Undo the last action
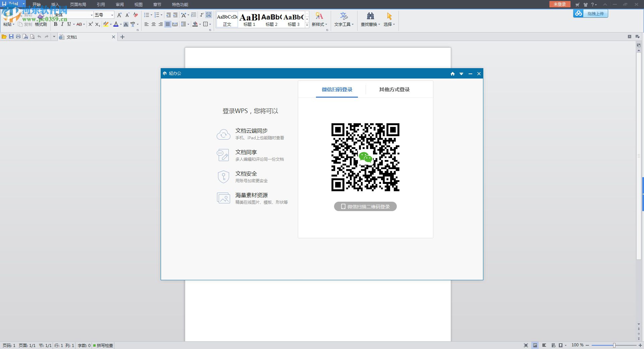 [x=39, y=37]
